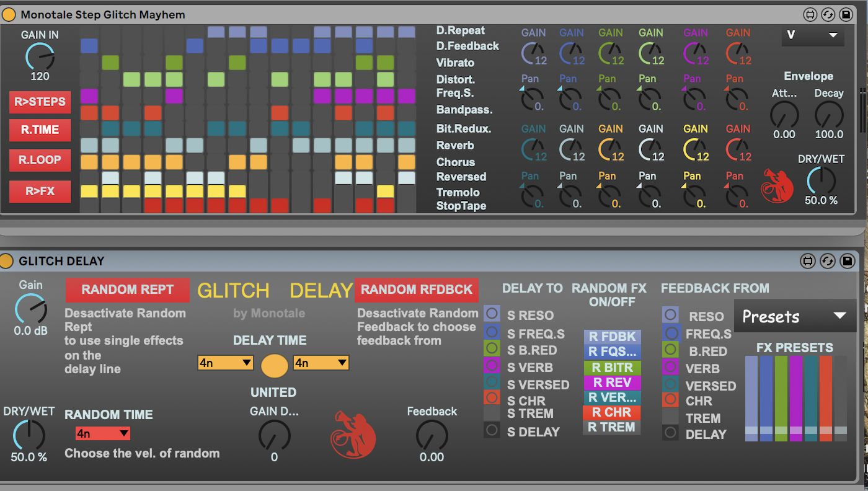The image size is (868, 491).
Task: Click the hot-swap icon on Monotale Step Glitch Mayhem
Action: point(828,14)
